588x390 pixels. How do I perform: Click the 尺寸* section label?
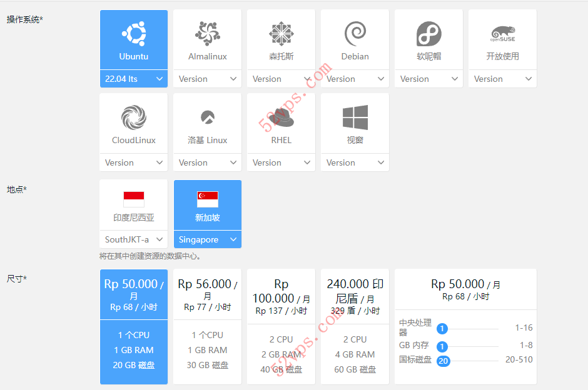[16, 279]
